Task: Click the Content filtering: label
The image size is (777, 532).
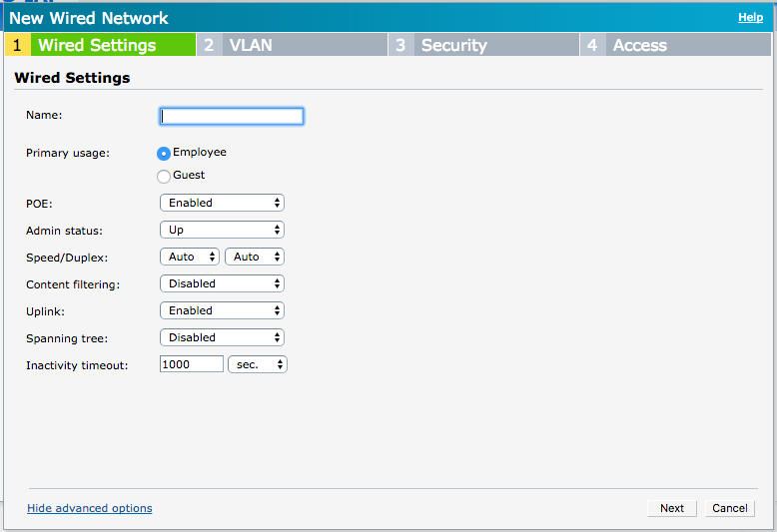Action: coord(73,284)
